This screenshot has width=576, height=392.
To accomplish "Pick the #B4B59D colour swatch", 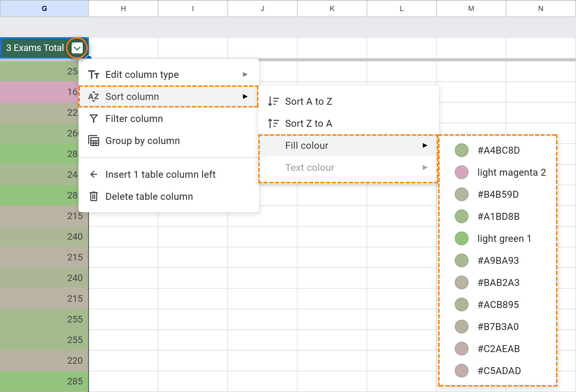I will coord(462,194).
